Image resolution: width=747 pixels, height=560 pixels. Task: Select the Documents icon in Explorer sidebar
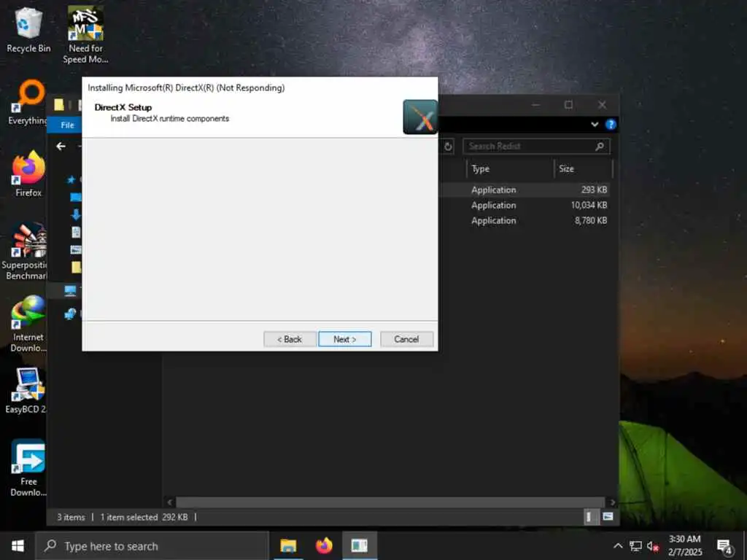point(76,232)
